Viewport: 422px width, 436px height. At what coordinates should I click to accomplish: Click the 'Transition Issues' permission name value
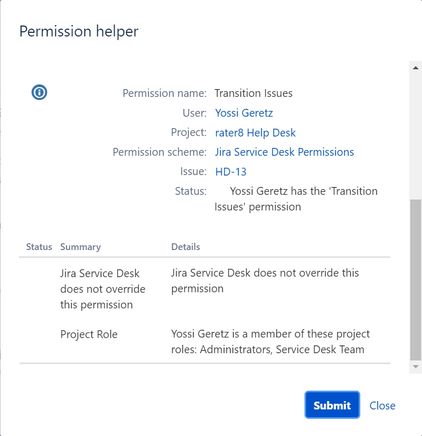(x=253, y=93)
